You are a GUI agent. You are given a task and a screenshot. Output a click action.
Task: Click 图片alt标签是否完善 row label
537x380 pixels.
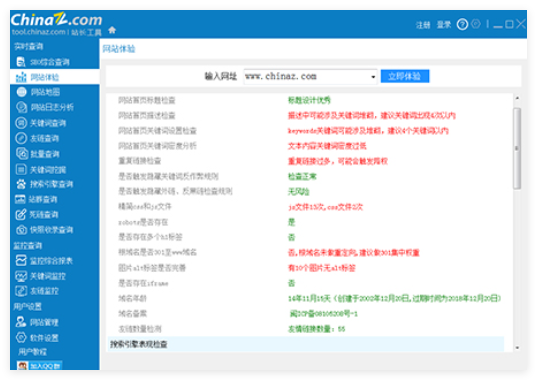152,268
